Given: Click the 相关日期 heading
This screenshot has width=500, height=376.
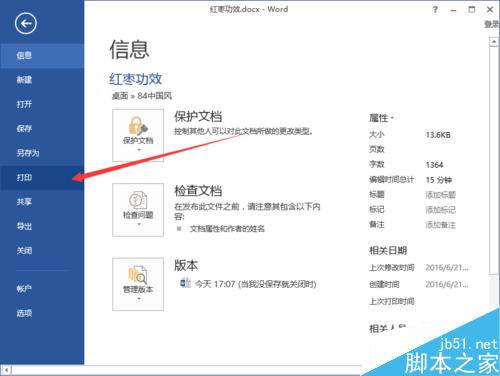Looking at the screenshot, I should 388,251.
